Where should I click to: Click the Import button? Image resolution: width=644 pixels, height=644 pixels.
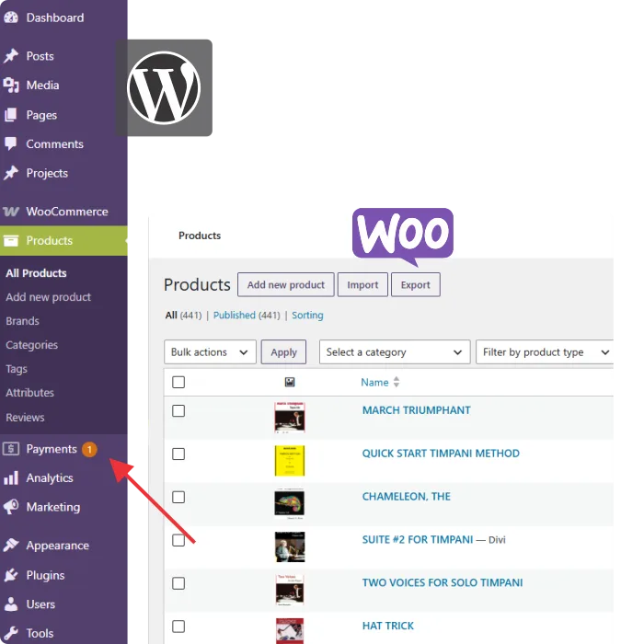[362, 284]
